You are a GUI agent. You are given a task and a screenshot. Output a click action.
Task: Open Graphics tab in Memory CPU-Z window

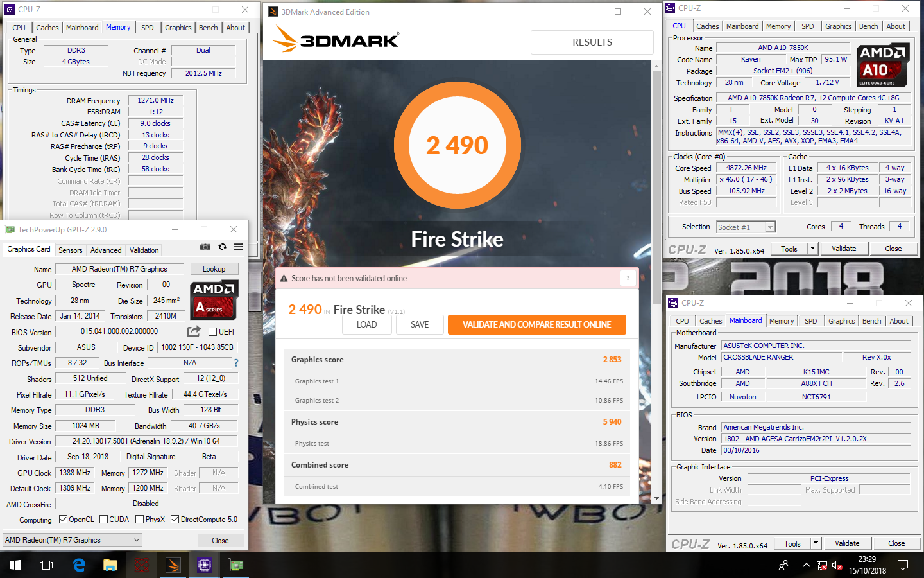pyautogui.click(x=178, y=28)
